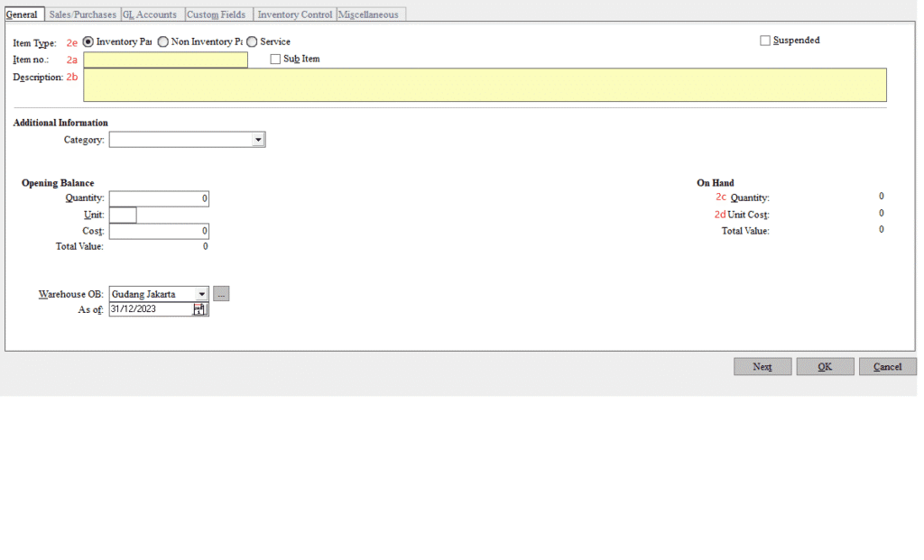Click the ellipsis button beside Warehouse OB
The height and width of the screenshot is (560, 924).
tap(221, 294)
